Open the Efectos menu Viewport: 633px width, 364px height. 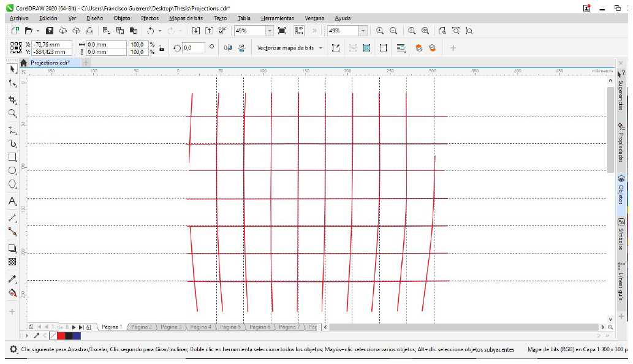click(150, 18)
